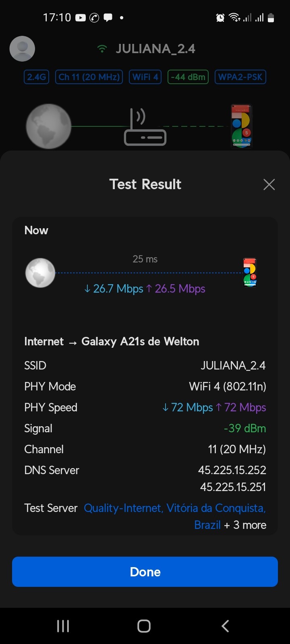Close the Test Result panel with X
The height and width of the screenshot is (644, 290).
[269, 184]
